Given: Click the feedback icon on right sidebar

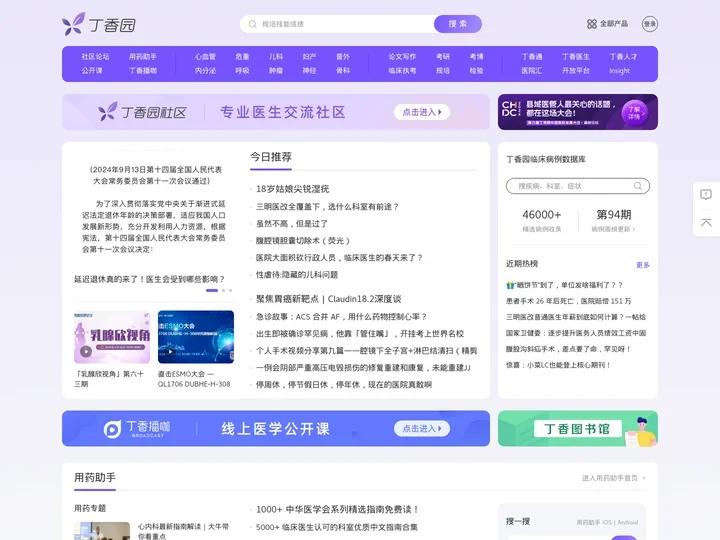Looking at the screenshot, I should coord(706,195).
